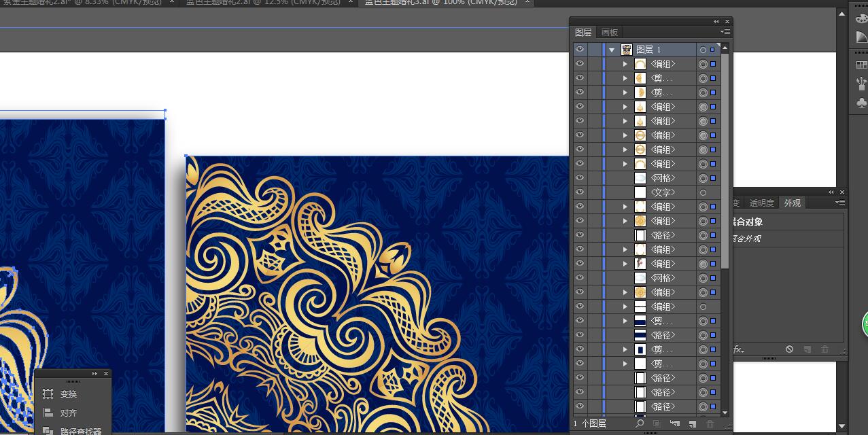Collapse 图层 1 with its disclosure triangle
This screenshot has width=868, height=435.
(612, 50)
